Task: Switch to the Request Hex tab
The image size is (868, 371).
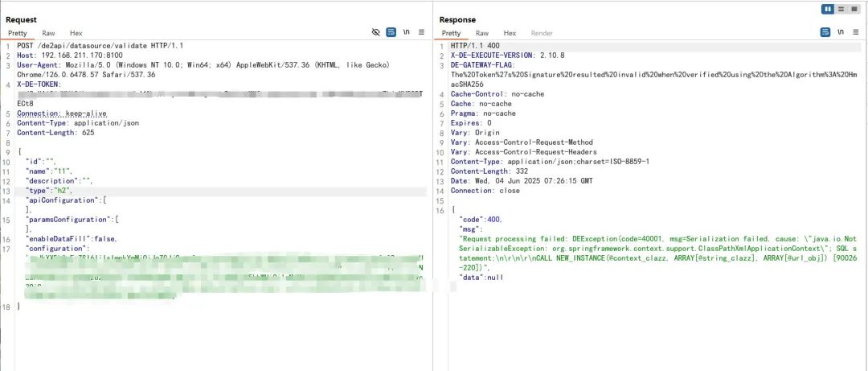Action: pos(76,33)
